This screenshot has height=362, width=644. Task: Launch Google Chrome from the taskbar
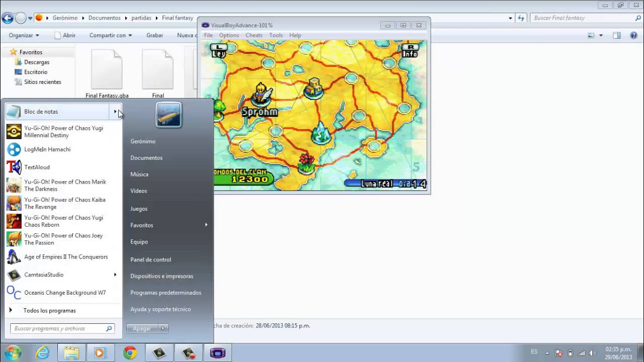(x=130, y=353)
